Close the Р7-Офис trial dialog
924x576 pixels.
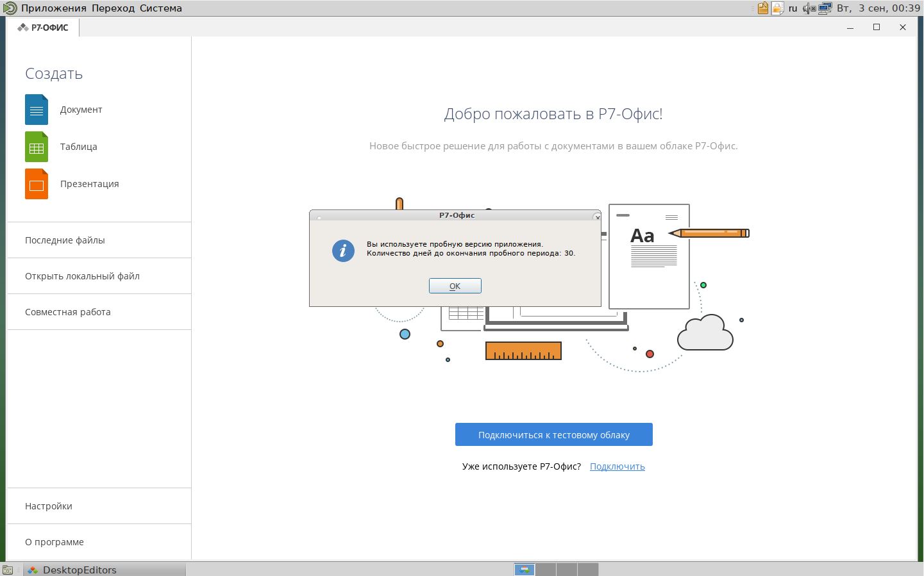(598, 217)
